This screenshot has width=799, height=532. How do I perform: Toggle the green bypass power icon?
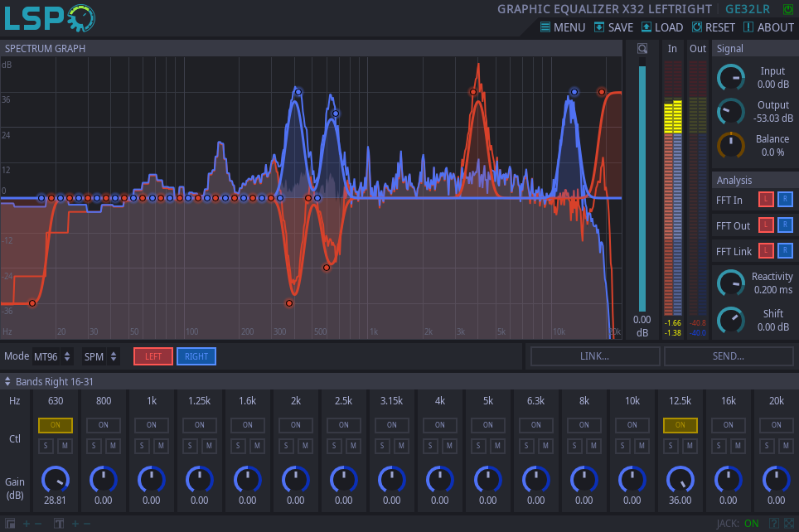(x=787, y=9)
